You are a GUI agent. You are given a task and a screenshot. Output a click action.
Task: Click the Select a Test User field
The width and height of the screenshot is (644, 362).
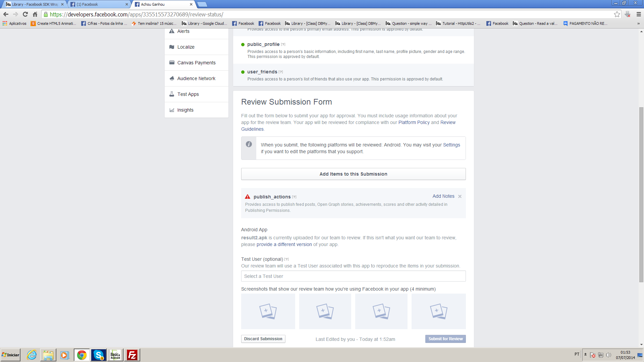[353, 276]
